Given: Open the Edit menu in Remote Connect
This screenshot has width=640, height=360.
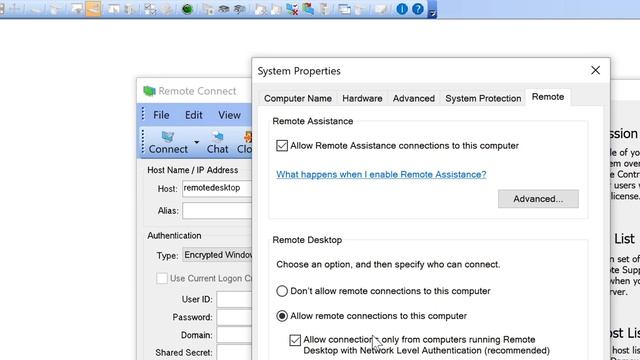Looking at the screenshot, I should tap(193, 115).
